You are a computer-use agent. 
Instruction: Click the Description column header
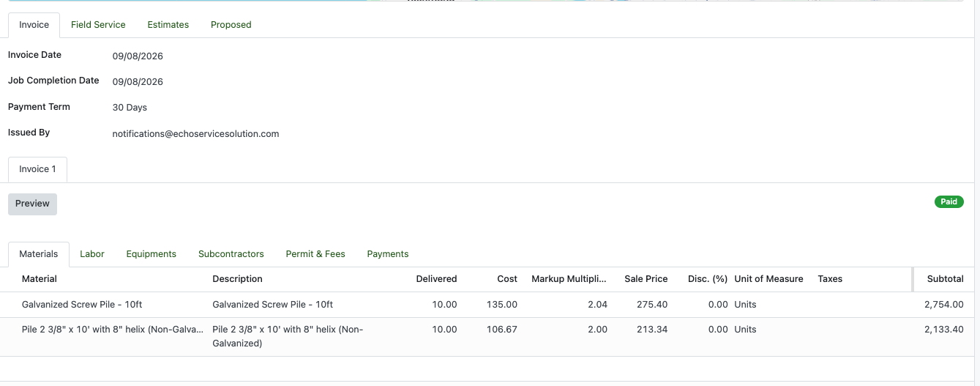(237, 279)
